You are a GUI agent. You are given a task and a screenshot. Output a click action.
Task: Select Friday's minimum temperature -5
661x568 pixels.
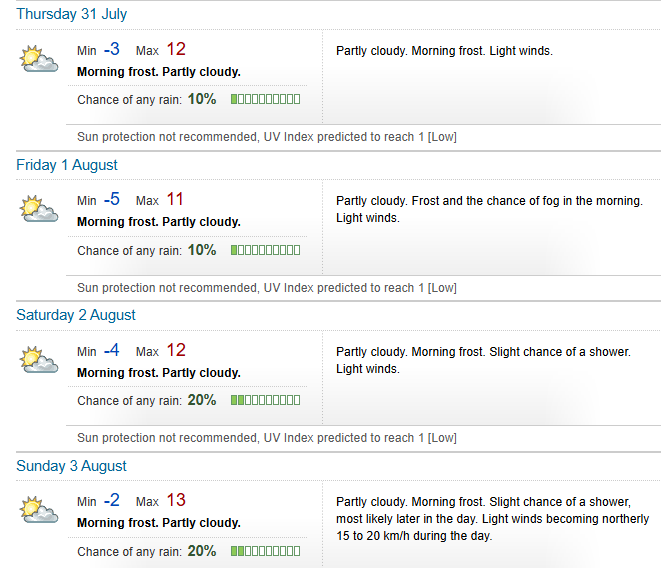[x=112, y=199]
